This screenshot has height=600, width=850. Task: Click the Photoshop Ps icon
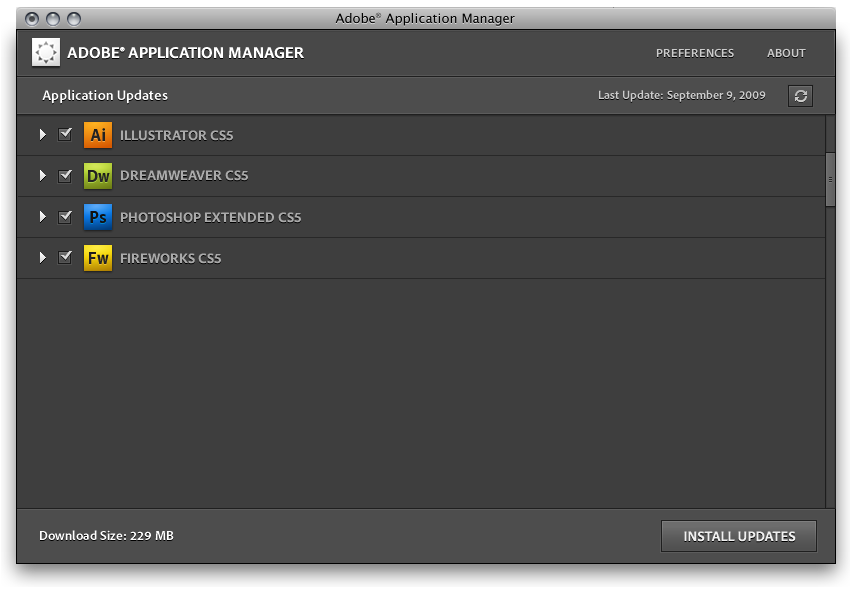(98, 217)
